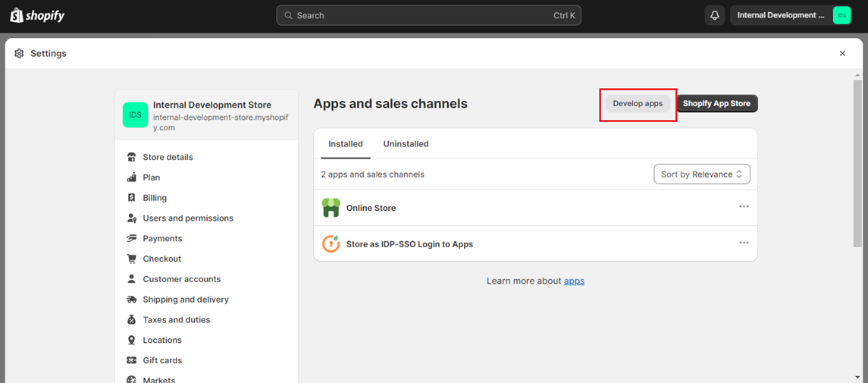This screenshot has width=868, height=383.
Task: Click the Develop apps button
Action: tap(638, 103)
